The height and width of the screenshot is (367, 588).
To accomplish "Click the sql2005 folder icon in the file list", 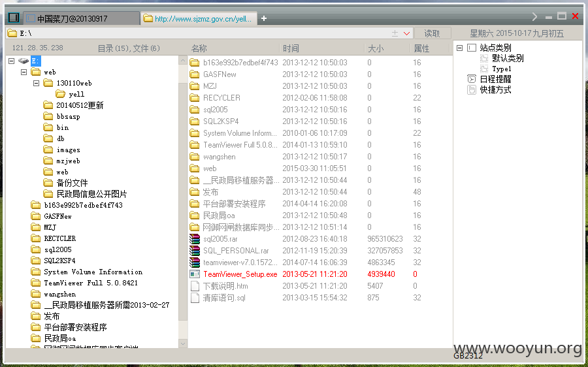I will 194,110.
